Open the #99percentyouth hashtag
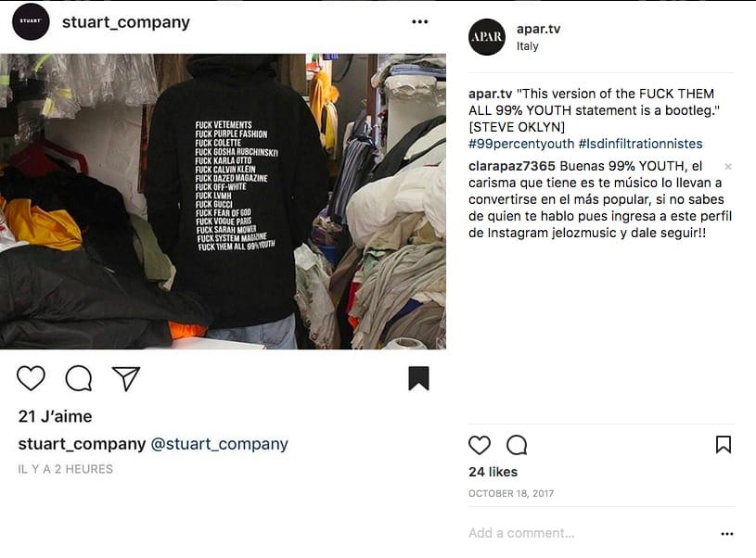The image size is (756, 558). 521,144
